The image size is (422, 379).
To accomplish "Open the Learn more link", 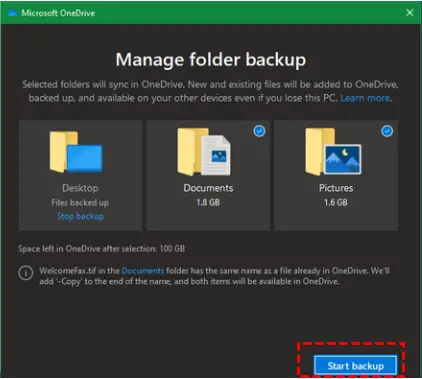I will coord(365,98).
